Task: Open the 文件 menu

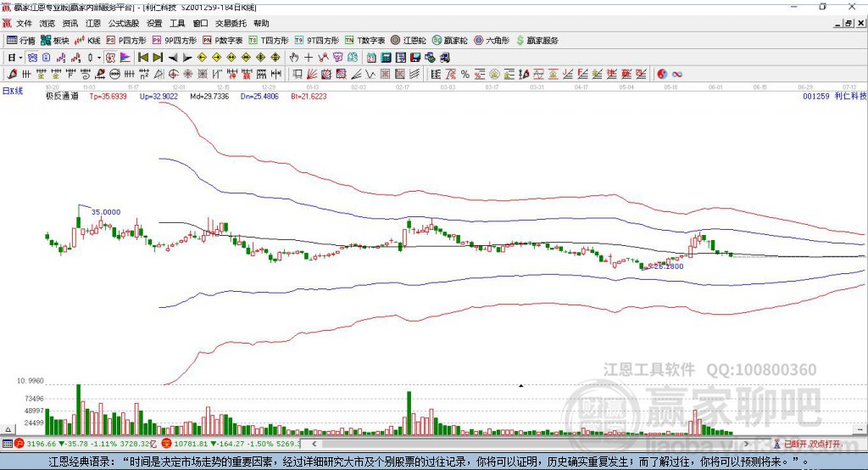Action: (x=24, y=23)
